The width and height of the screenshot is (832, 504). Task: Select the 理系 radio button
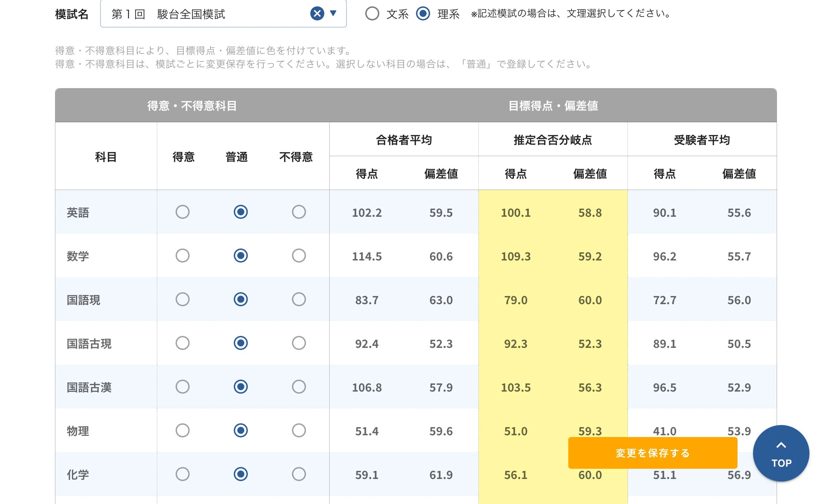click(x=423, y=14)
